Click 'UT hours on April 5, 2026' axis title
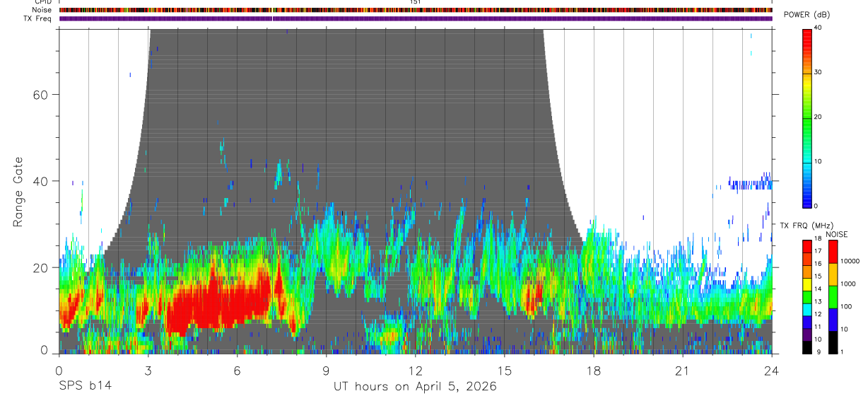This screenshot has width=868, height=401. point(415,387)
